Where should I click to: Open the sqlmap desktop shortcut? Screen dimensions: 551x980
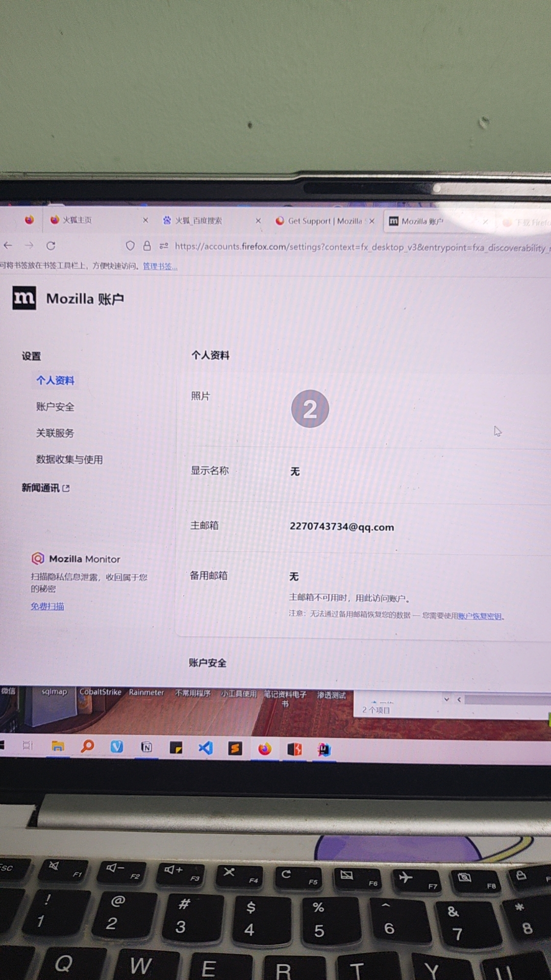54,692
